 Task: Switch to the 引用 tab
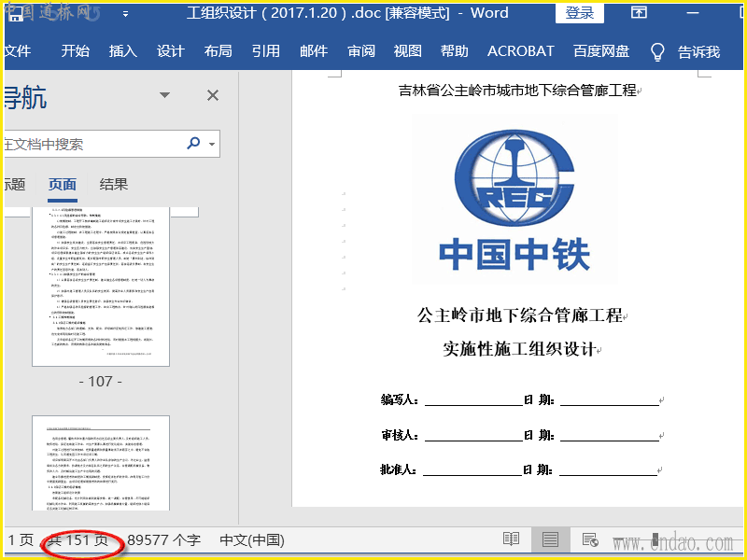pos(266,51)
